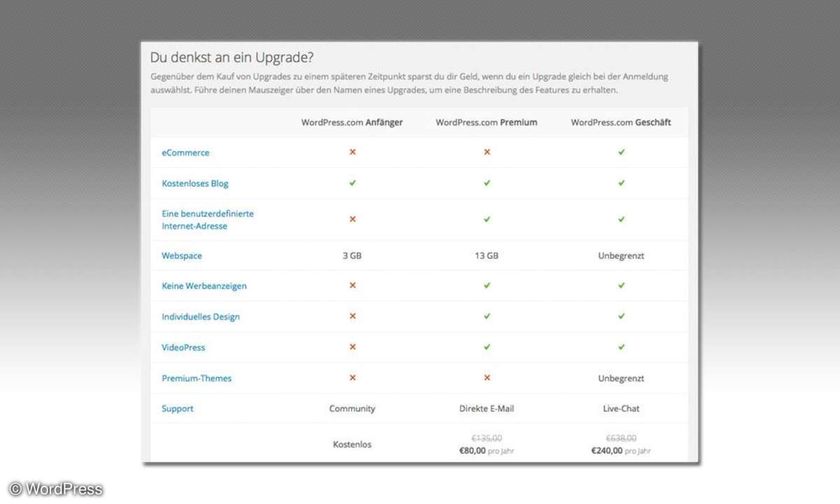The width and height of the screenshot is (840, 504).
Task: Click the benutzerdefinierte Internet-Adresse link
Action: [208, 220]
